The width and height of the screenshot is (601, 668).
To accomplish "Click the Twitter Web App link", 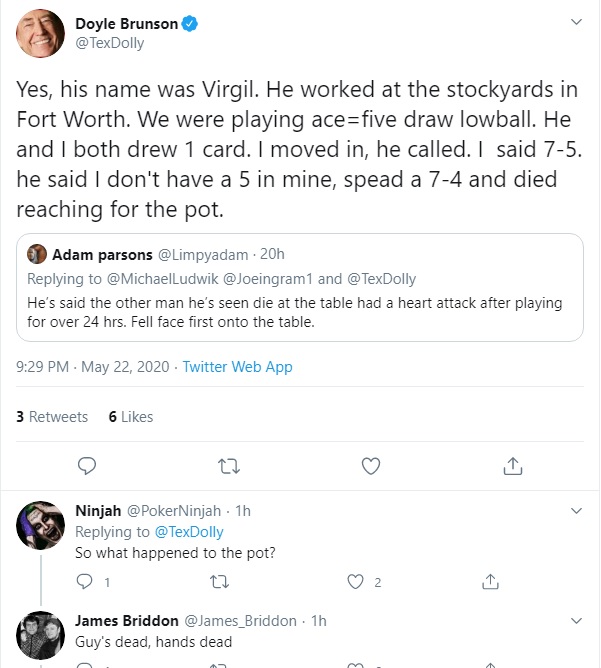I will 237,367.
